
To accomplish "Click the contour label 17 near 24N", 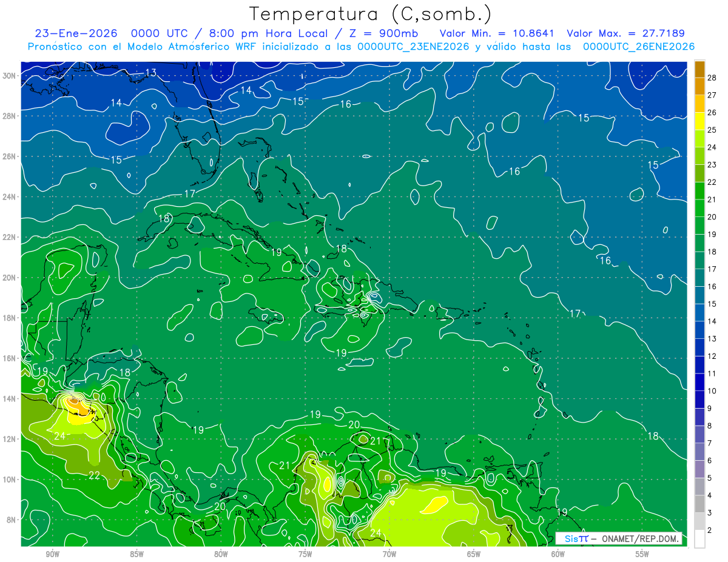I will [x=190, y=194].
